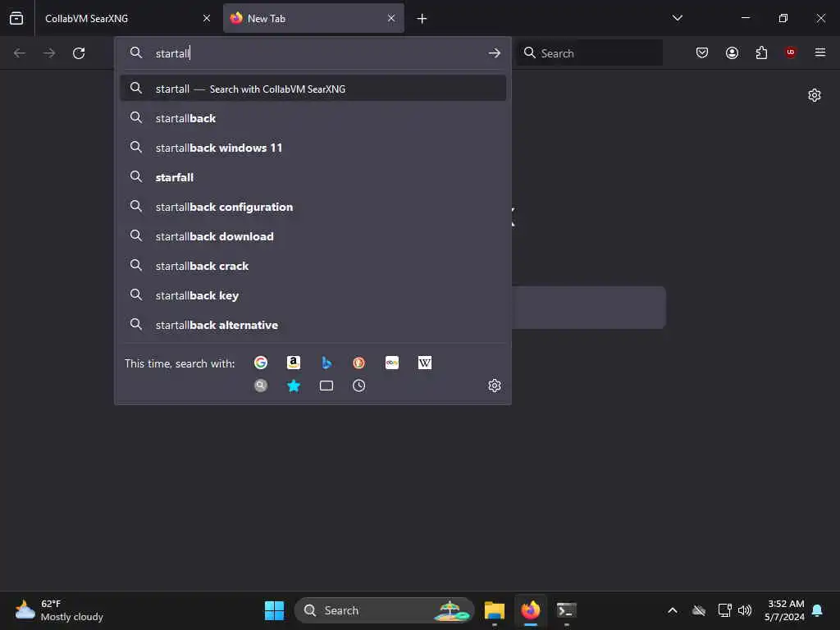This screenshot has height=630, width=840.
Task: Open a new tab with plus button
Action: click(422, 19)
